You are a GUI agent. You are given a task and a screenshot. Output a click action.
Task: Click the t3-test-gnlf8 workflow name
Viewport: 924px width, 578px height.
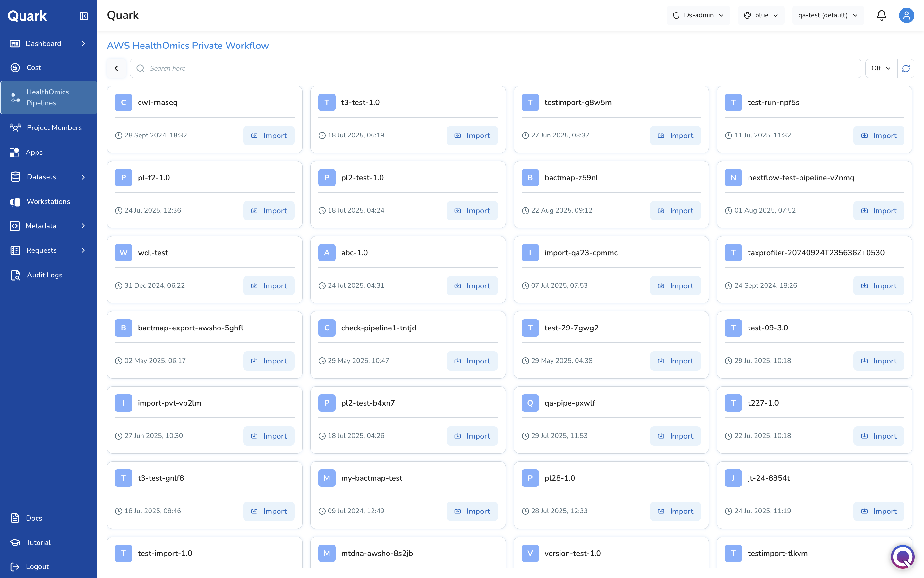[161, 478]
